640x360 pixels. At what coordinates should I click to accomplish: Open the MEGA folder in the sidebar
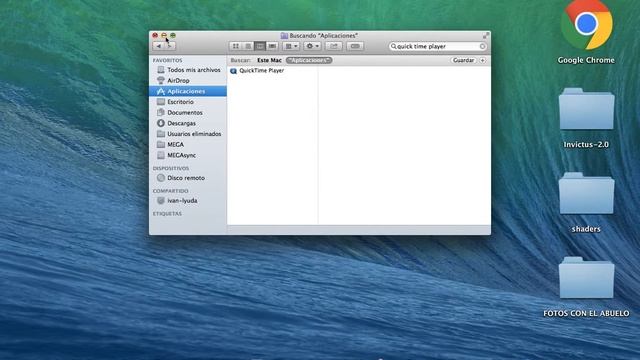[188, 144]
